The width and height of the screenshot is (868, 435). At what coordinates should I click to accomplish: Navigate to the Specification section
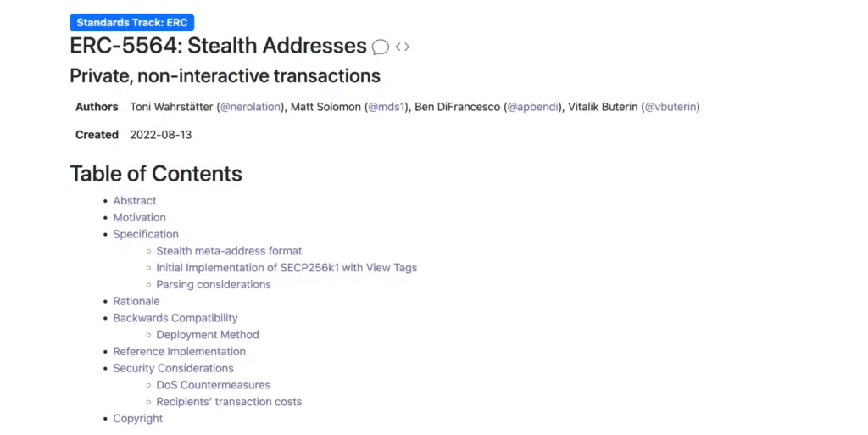click(146, 234)
